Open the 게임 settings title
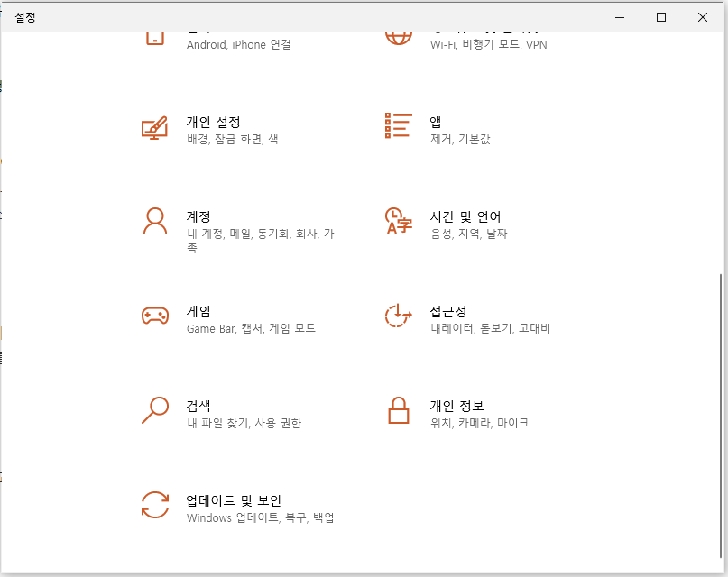Viewport: 728px width, 577px height. pyautogui.click(x=198, y=311)
